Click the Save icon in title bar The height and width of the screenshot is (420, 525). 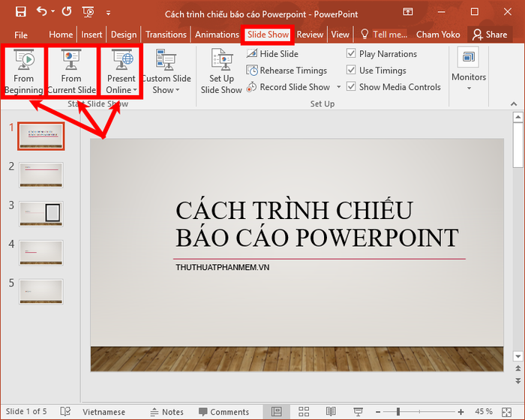point(20,12)
